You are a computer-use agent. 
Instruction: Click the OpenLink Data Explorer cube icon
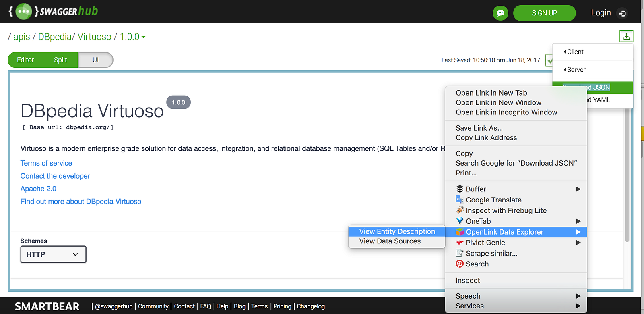(460, 232)
